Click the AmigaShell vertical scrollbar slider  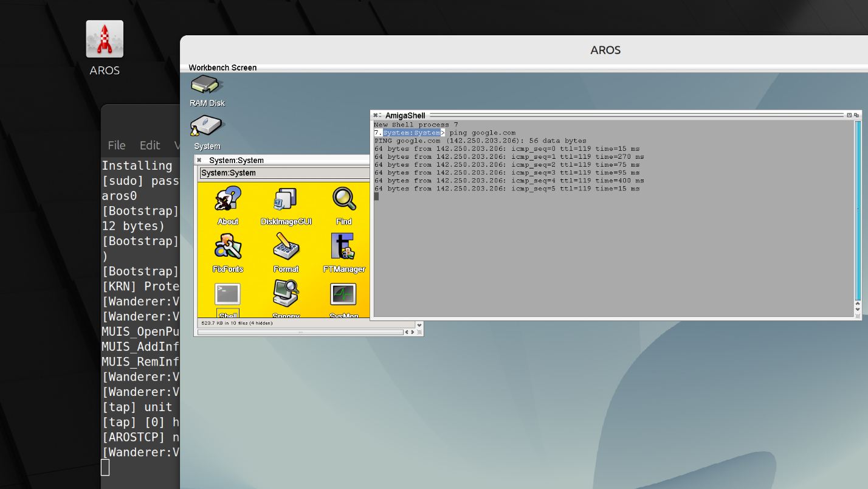(858, 210)
